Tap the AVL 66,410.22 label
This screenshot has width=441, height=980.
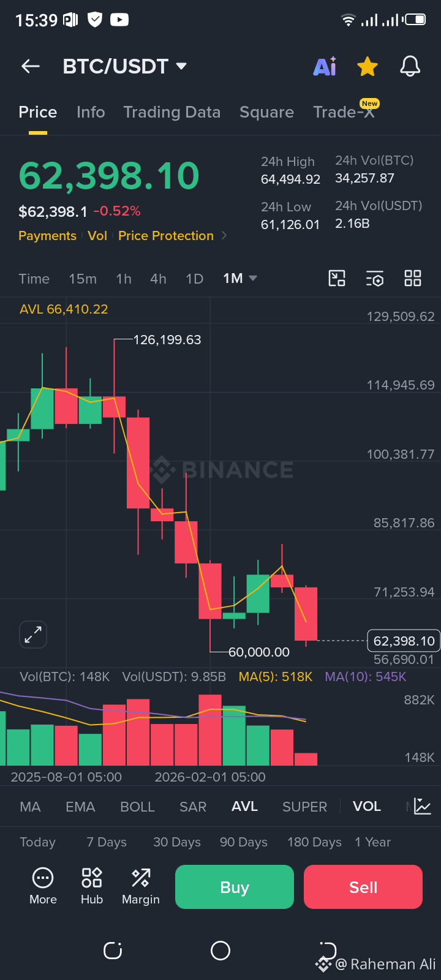(x=64, y=309)
